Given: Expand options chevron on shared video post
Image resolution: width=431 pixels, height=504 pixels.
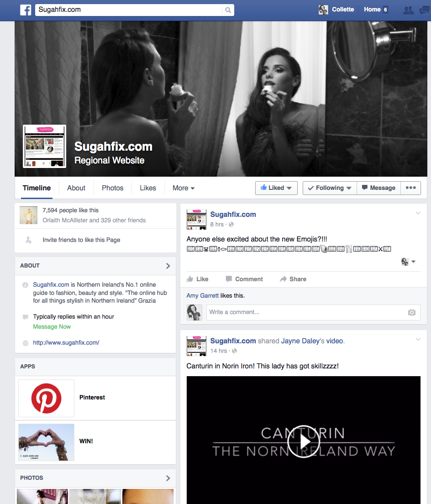Looking at the screenshot, I should pos(418,340).
